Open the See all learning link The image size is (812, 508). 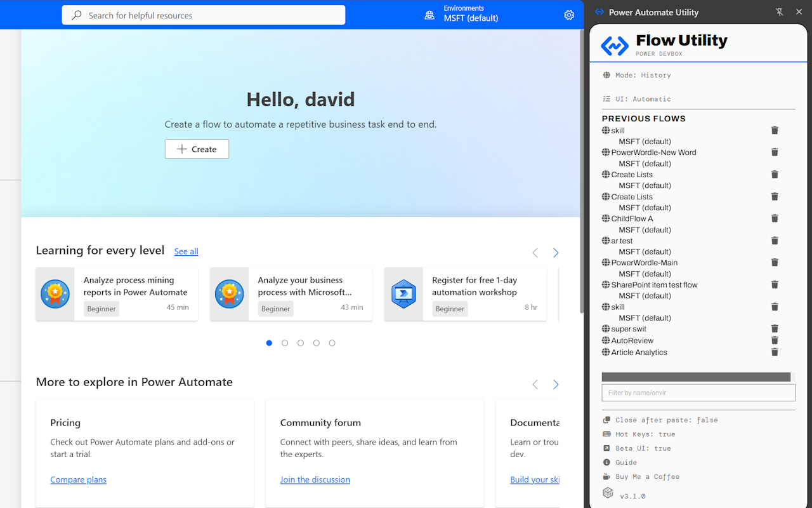[x=187, y=251]
